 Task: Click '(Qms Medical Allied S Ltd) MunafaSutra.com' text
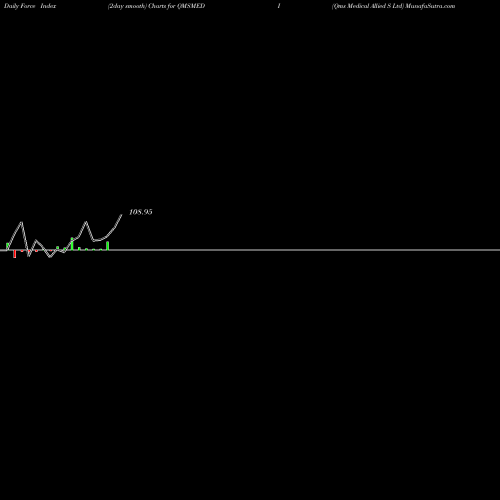393,6
